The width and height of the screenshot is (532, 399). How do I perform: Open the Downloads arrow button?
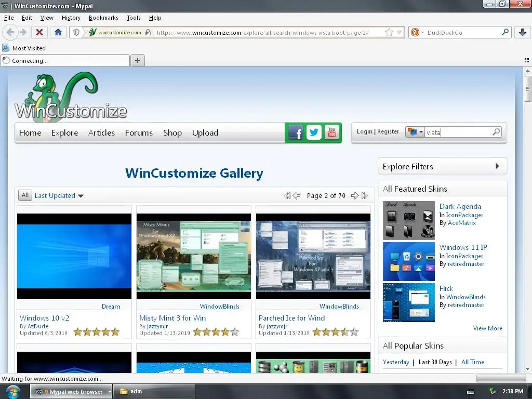click(523, 32)
